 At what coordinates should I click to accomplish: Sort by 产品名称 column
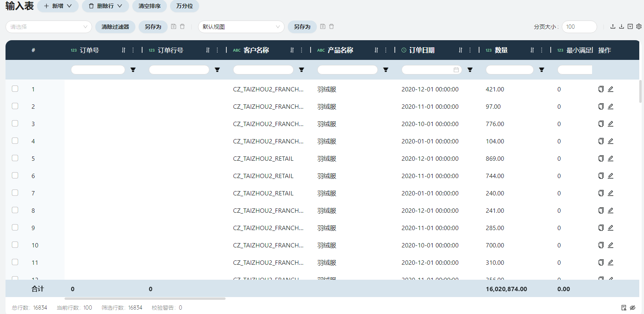[376, 50]
